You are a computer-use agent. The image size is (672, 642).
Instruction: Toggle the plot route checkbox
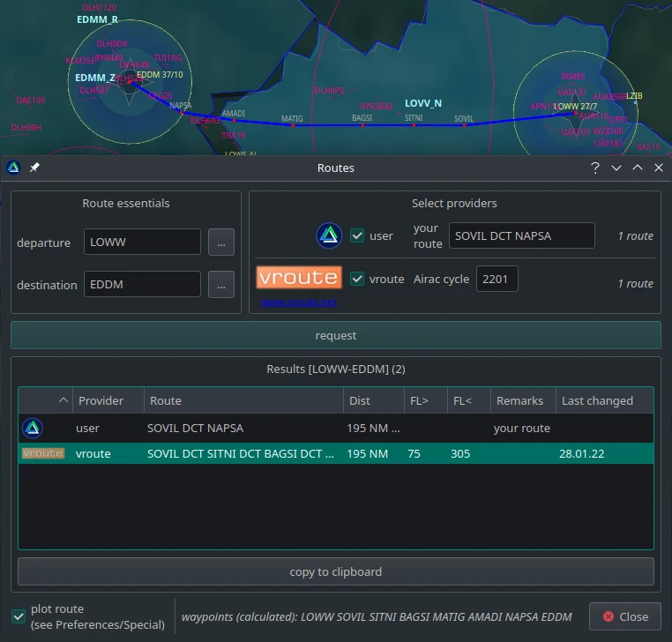click(19, 616)
